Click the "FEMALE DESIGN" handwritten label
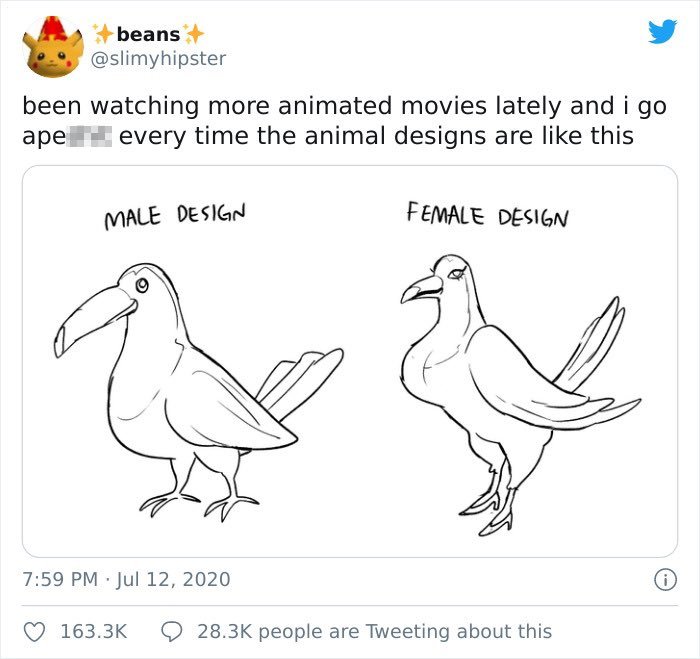The width and height of the screenshot is (700, 659). point(487,214)
